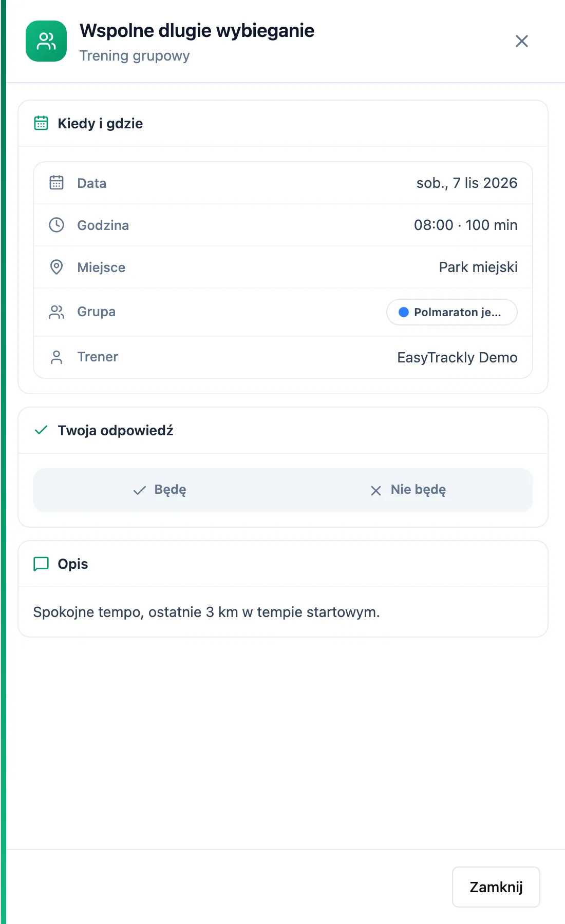Click the time 08:00 · 100 min
Image resolution: width=565 pixels, height=924 pixels.
click(466, 225)
